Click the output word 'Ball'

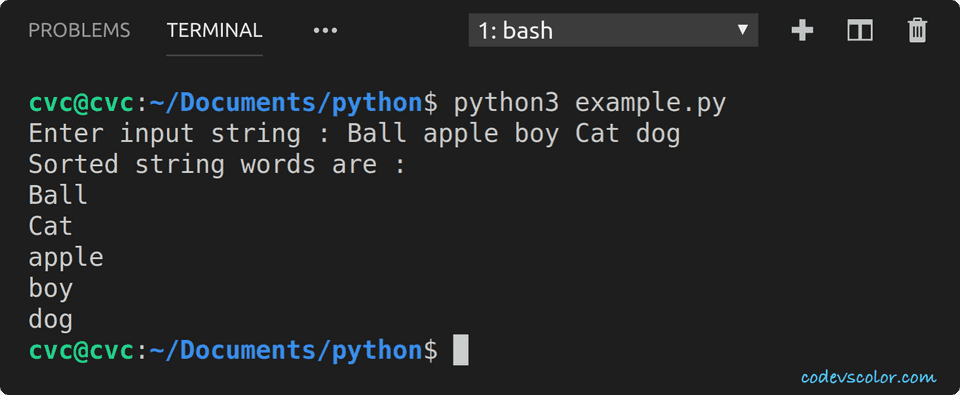(x=58, y=195)
